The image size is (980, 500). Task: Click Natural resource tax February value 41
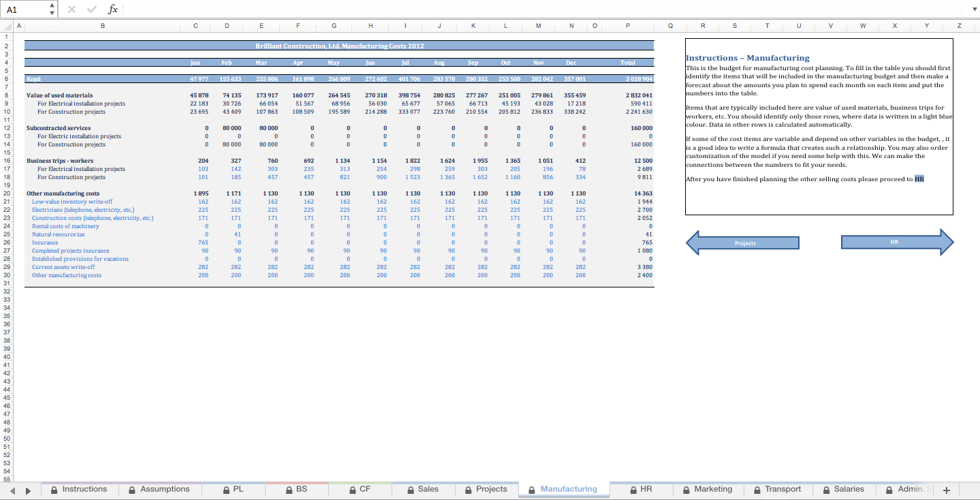click(x=237, y=234)
